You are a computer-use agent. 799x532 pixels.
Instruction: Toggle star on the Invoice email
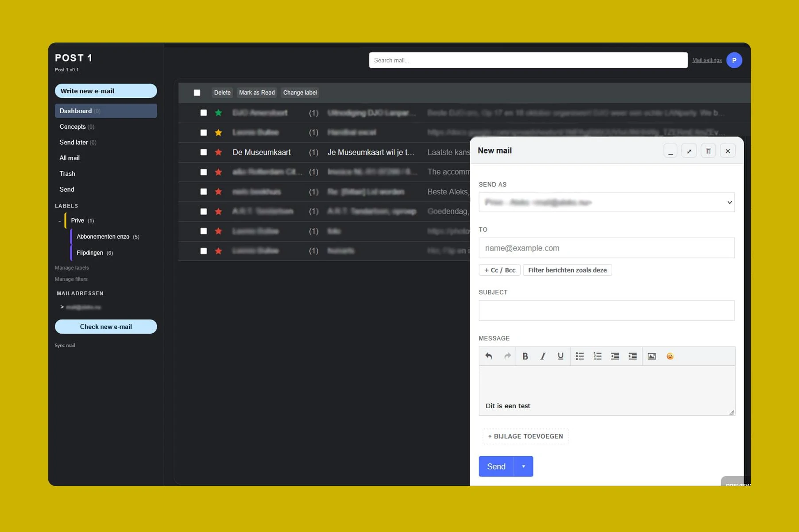click(x=218, y=172)
